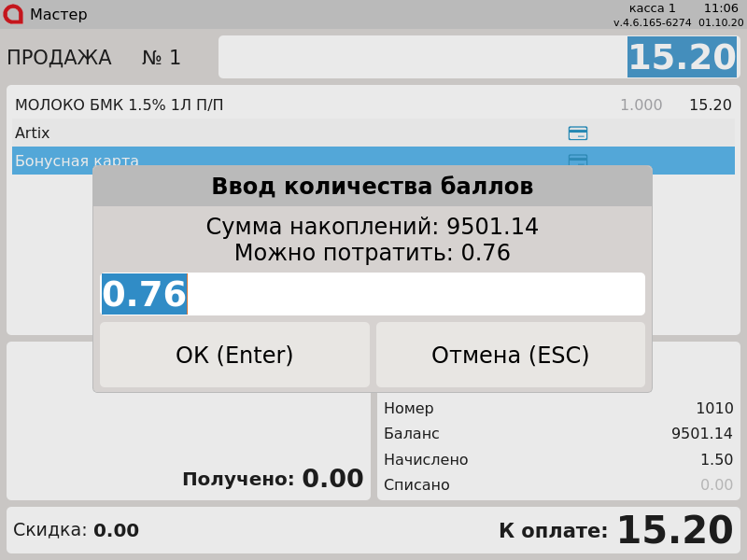
Task: Click the Баланс 9501.14 row
Action: point(558,434)
